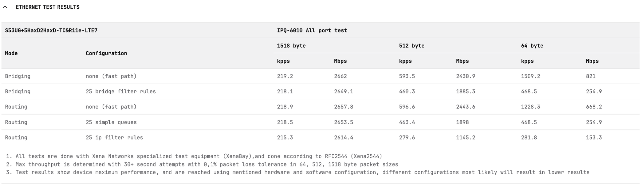Screen dimensions: 644x196
Task: Click the Mode column header
Action: [x=11, y=53]
